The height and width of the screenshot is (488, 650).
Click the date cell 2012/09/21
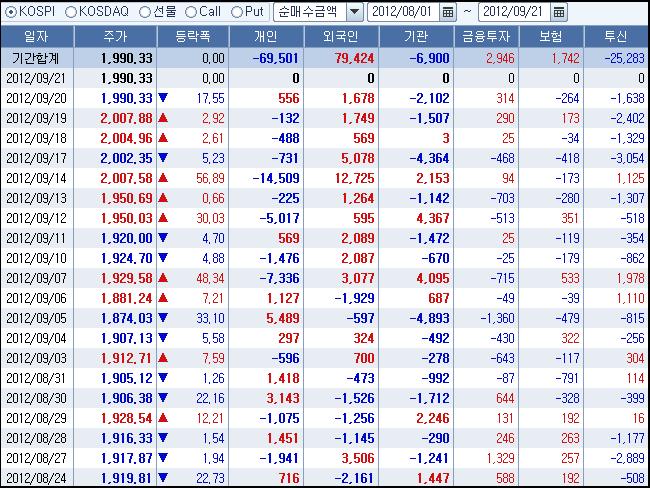click(x=36, y=78)
